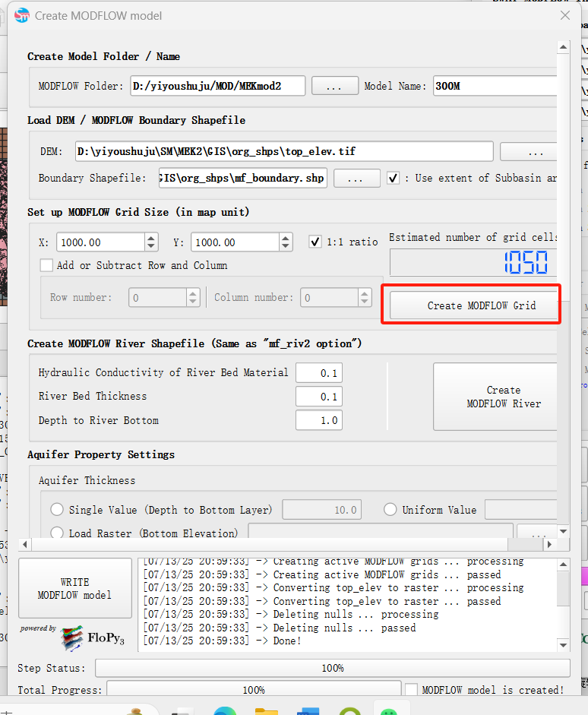
Task: Select Single Value (Depth to Bottom Layer) radio
Action: pyautogui.click(x=57, y=509)
